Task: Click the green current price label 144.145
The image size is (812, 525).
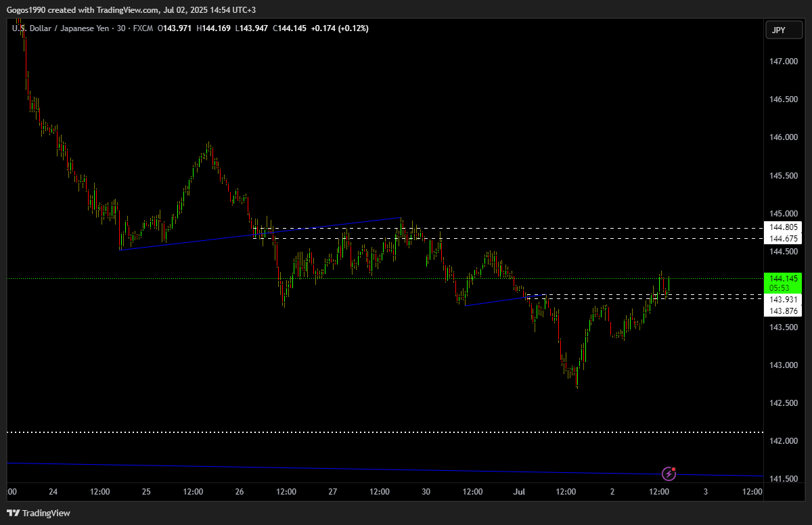Action: pos(783,278)
